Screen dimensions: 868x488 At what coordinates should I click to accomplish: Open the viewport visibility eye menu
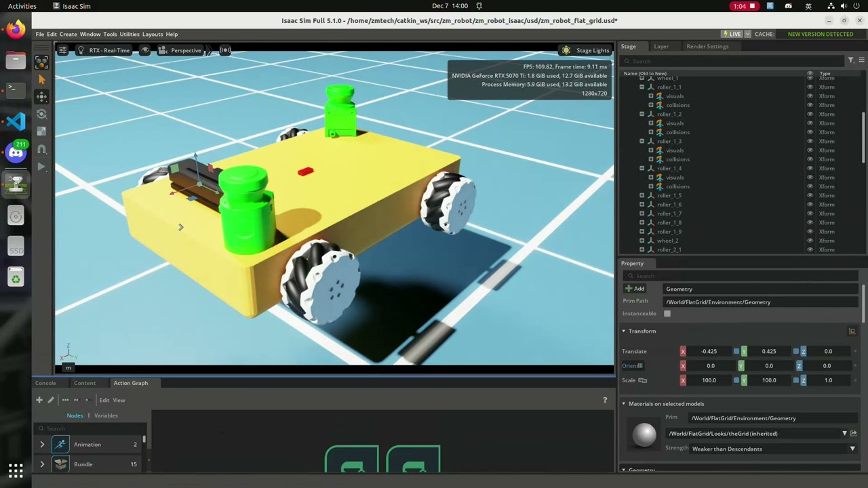coord(144,50)
